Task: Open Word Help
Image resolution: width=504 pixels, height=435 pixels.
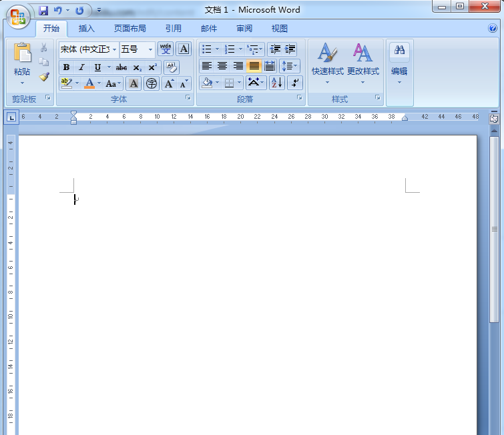Action: (x=493, y=28)
